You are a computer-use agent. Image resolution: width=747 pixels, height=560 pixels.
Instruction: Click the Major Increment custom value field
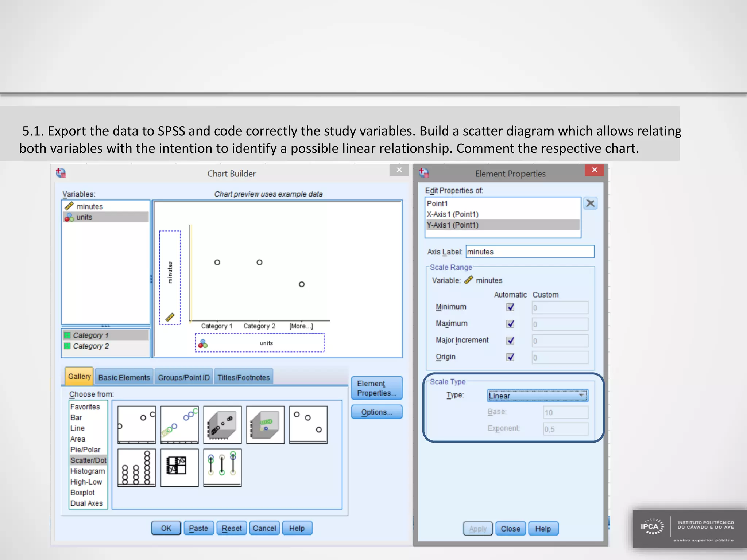point(560,341)
